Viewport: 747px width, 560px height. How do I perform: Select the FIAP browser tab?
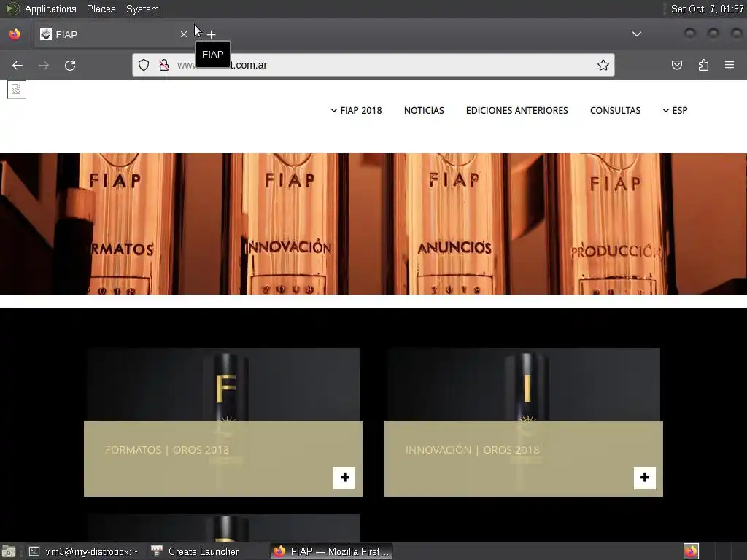tap(113, 34)
